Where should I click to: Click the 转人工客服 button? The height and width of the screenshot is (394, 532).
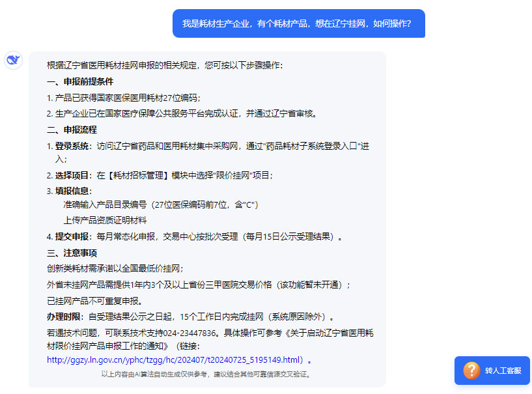(492, 371)
